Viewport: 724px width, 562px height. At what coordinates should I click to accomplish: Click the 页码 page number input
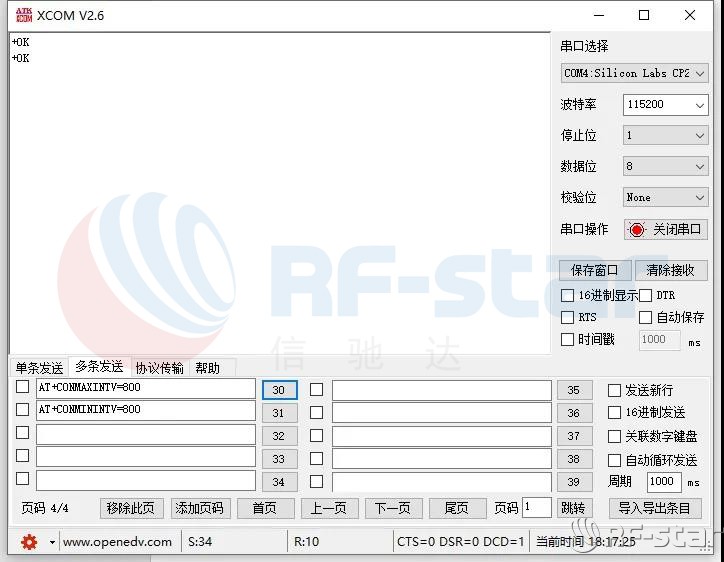pos(537,508)
